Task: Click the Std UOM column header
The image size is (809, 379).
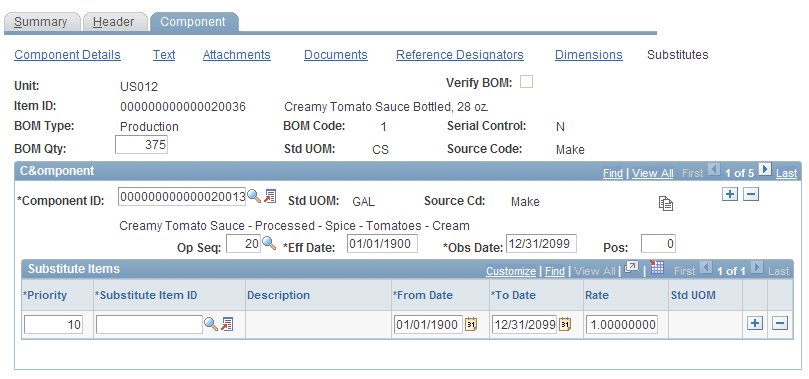Action: tap(693, 295)
